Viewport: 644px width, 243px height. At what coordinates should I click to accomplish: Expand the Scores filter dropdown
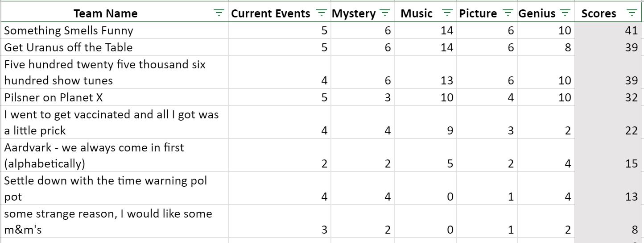[632, 13]
